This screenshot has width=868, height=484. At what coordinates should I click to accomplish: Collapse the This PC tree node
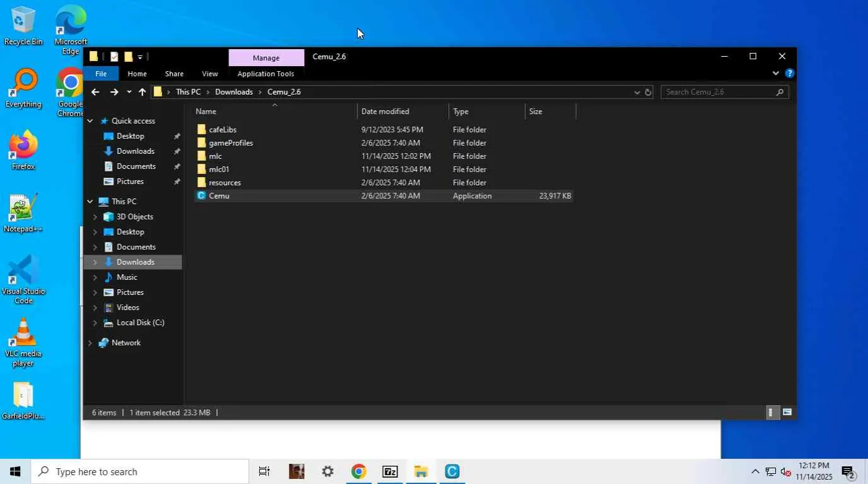click(90, 202)
